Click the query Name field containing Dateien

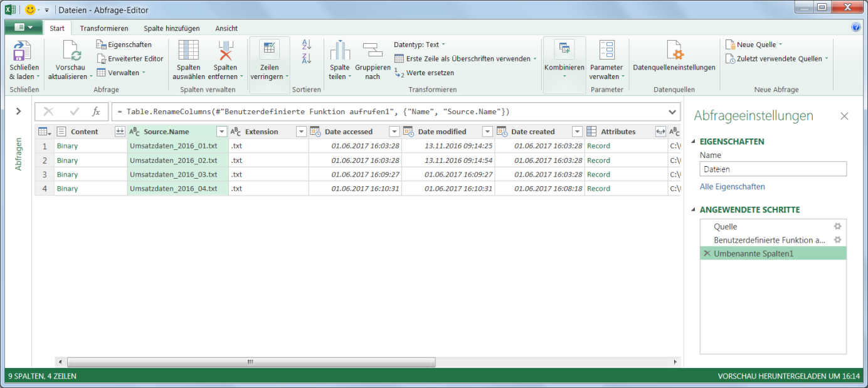(x=773, y=169)
